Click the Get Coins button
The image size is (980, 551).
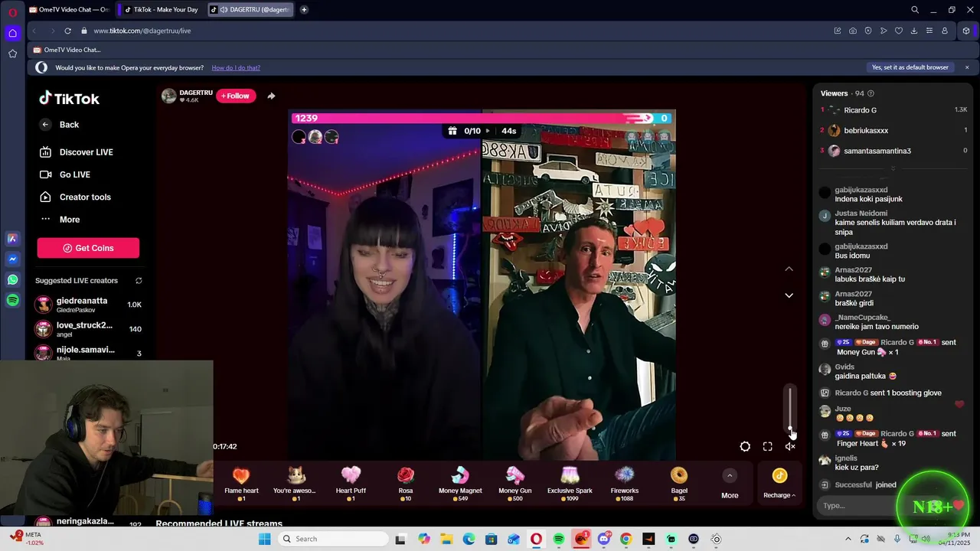[88, 248]
